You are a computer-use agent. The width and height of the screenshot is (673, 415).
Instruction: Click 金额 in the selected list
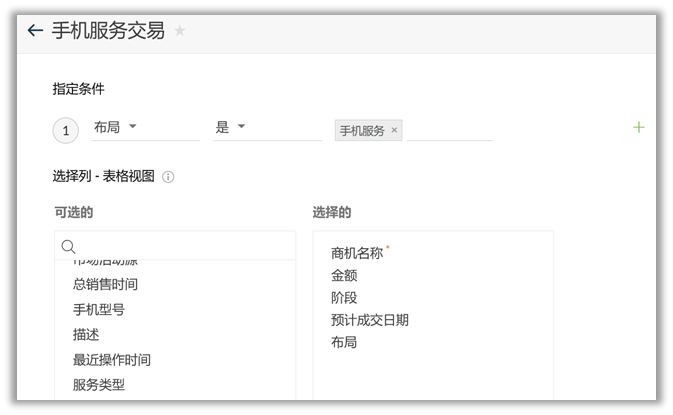point(344,276)
